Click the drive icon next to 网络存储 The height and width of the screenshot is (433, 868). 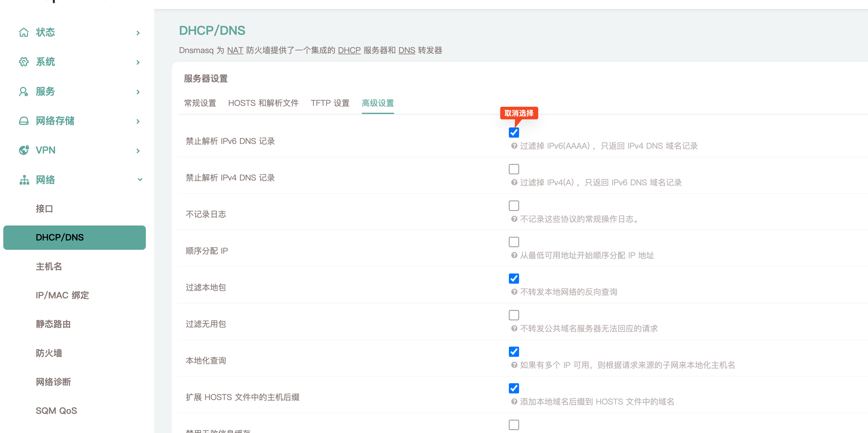(x=24, y=121)
